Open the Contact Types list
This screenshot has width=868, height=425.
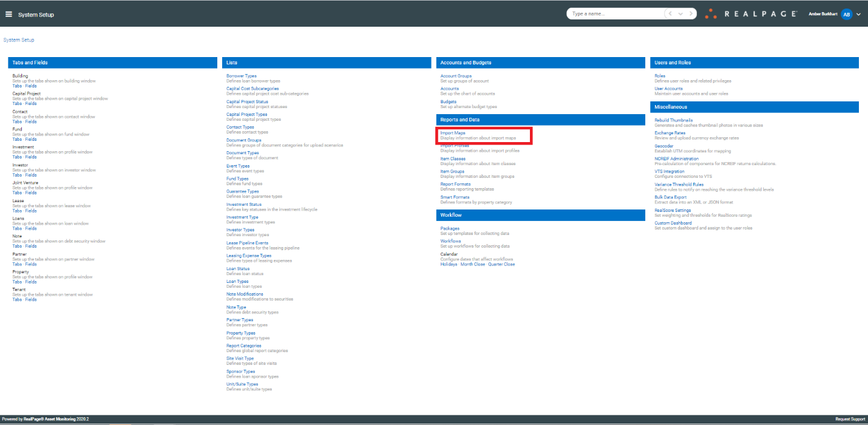[240, 127]
